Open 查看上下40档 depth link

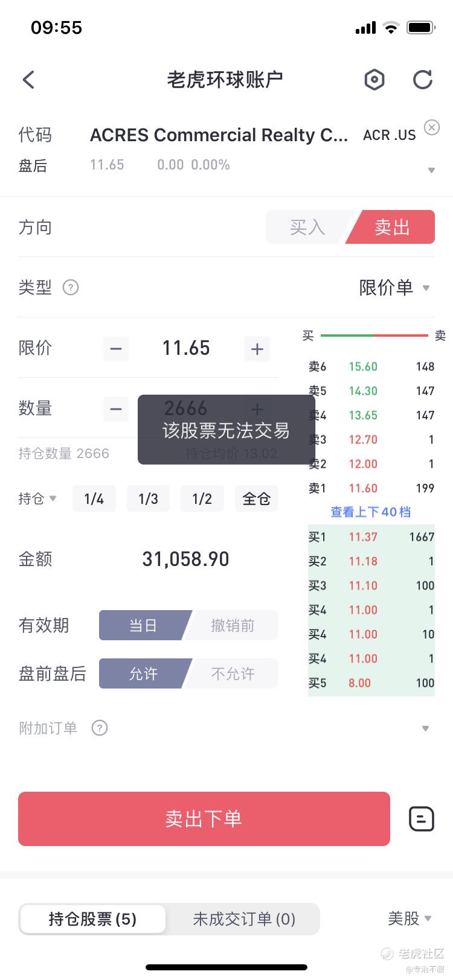point(371,512)
